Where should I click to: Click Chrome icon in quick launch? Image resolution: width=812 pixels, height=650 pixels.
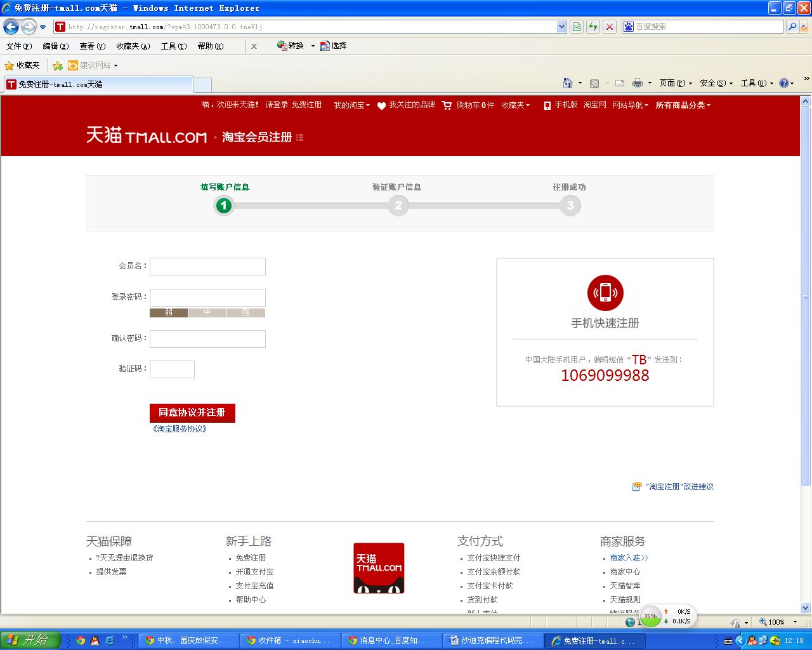pyautogui.click(x=81, y=640)
